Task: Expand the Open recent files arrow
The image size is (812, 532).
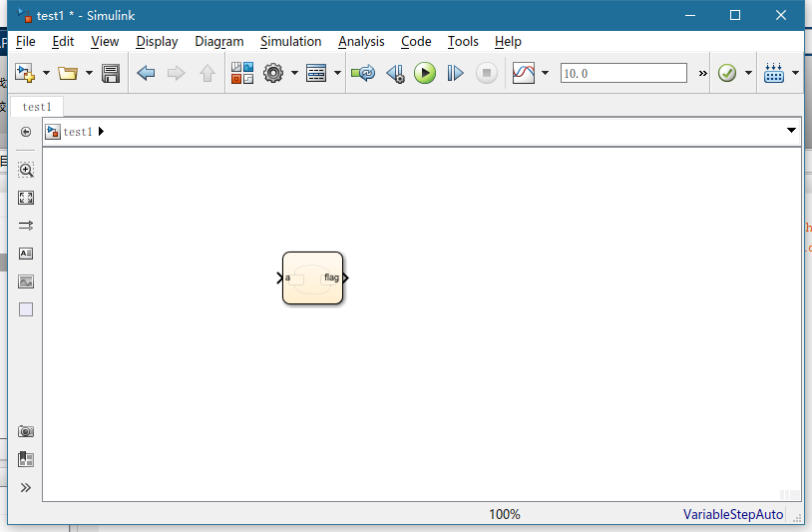Action: [89, 73]
